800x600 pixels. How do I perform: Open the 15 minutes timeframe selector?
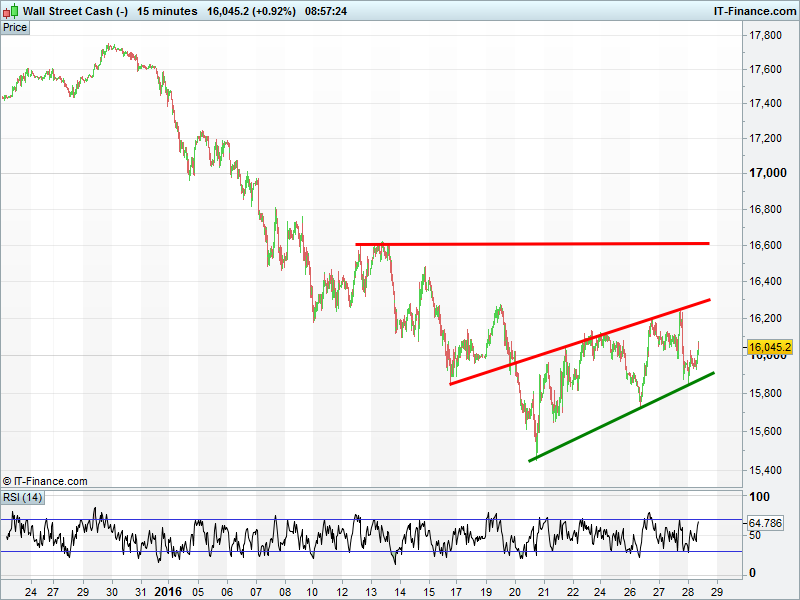167,11
